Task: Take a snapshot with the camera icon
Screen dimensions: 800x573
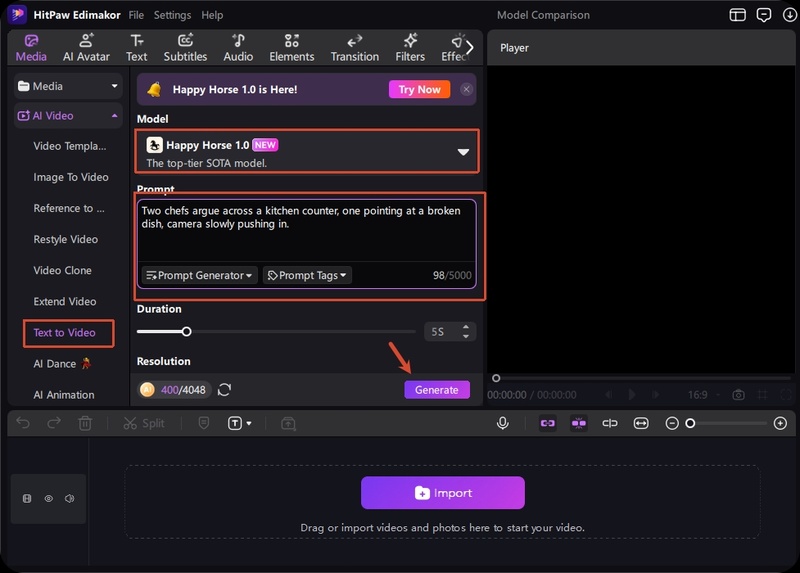Action: point(738,395)
